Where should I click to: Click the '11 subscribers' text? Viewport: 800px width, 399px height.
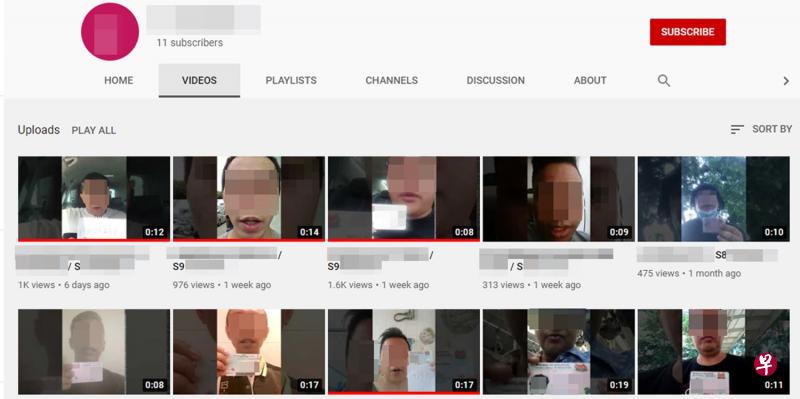click(x=190, y=43)
